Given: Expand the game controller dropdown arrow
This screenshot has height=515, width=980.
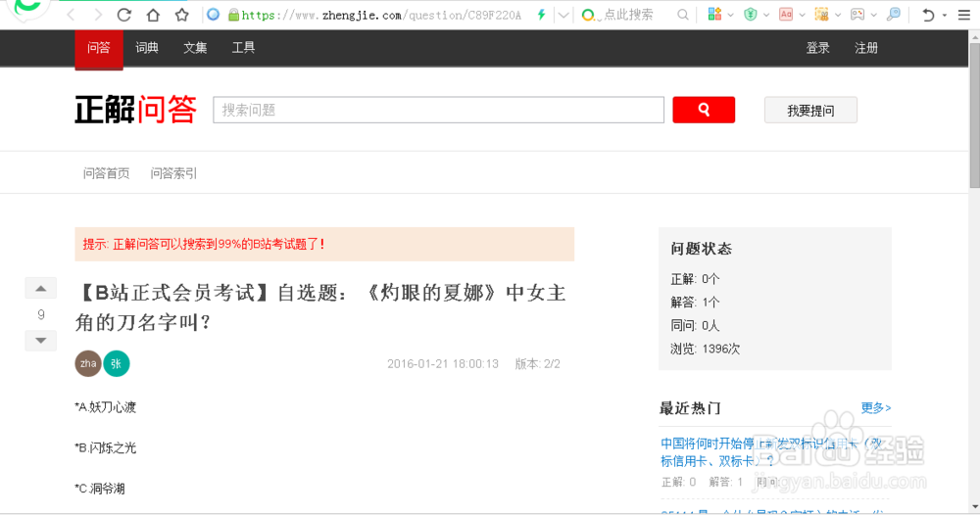Looking at the screenshot, I should 874,15.
